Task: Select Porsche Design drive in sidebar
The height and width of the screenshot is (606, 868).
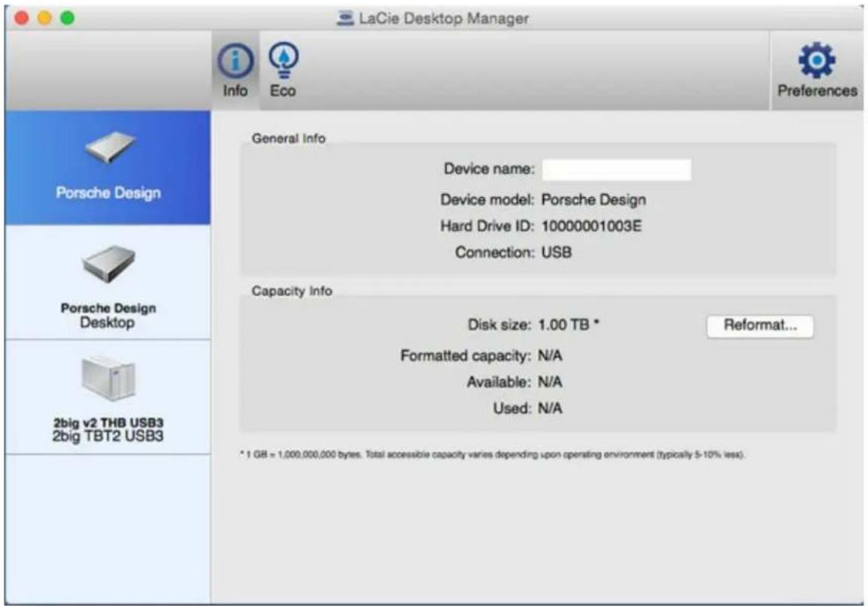Action: tap(108, 168)
